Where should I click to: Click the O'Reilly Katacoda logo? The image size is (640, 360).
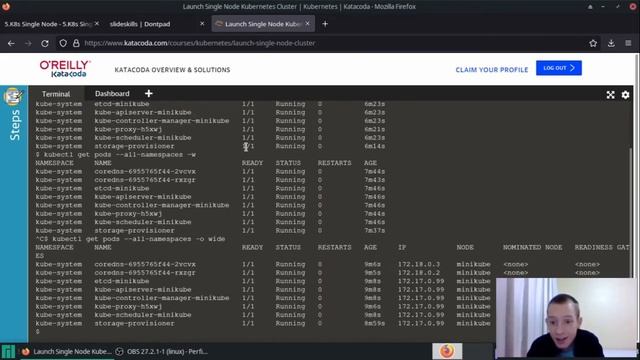tap(65, 69)
